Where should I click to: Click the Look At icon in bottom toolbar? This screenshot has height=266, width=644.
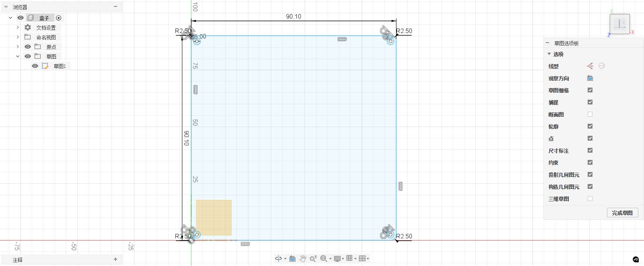click(293, 258)
